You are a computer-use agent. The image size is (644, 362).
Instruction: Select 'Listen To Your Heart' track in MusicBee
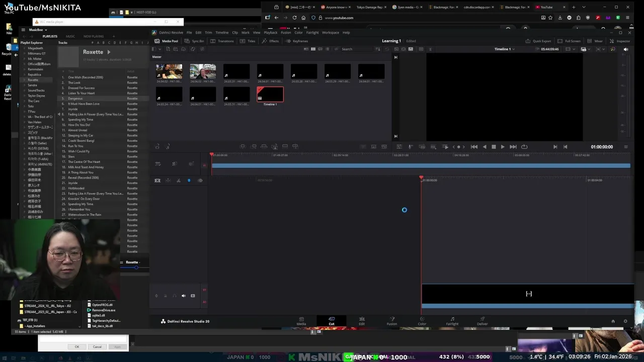(x=82, y=93)
